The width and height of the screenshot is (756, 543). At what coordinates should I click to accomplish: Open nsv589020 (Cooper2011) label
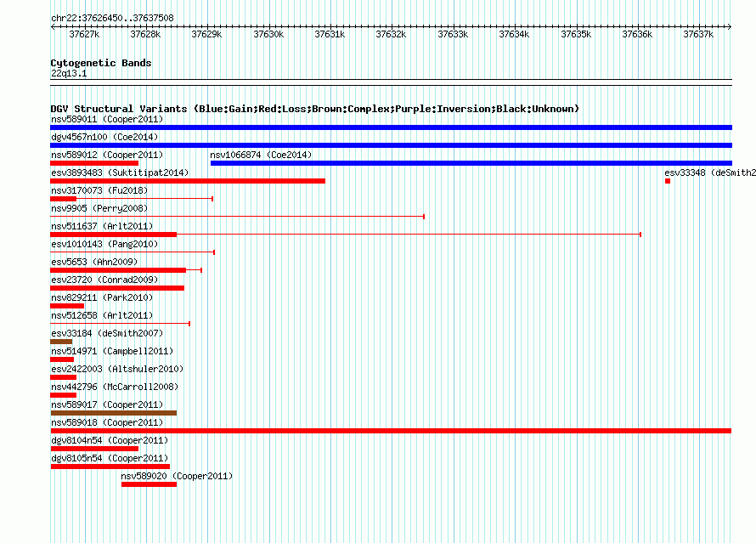click(177, 476)
